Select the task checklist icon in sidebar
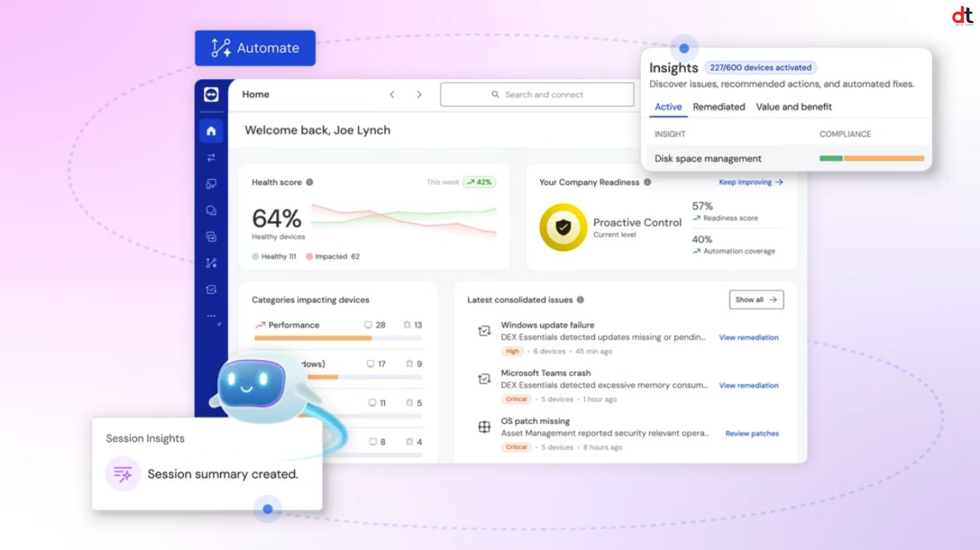The image size is (980, 550). point(211,289)
